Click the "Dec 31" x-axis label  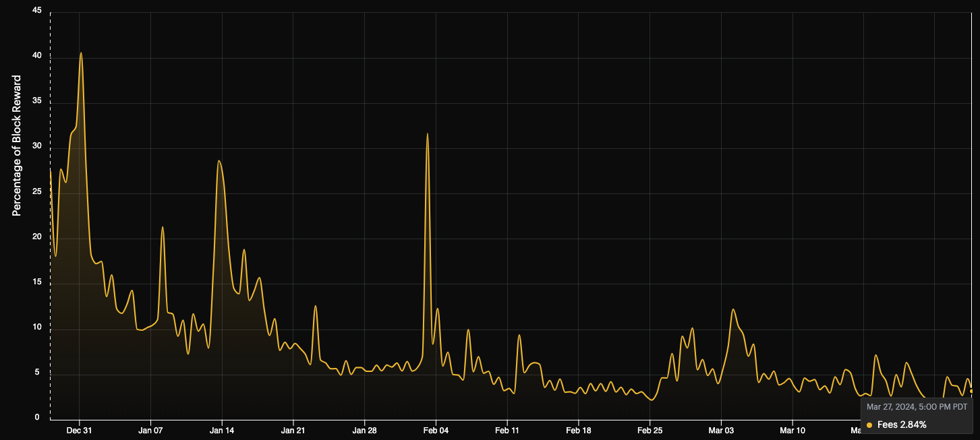[x=80, y=430]
